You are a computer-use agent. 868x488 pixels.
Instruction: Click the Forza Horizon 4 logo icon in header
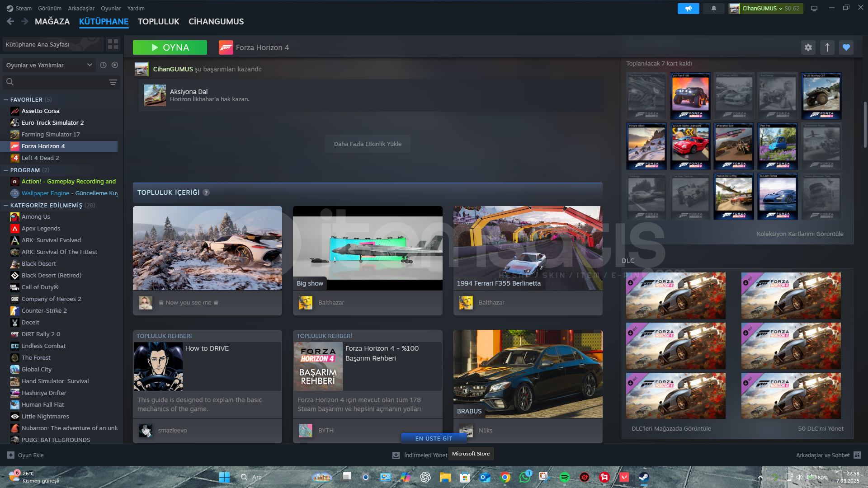226,47
